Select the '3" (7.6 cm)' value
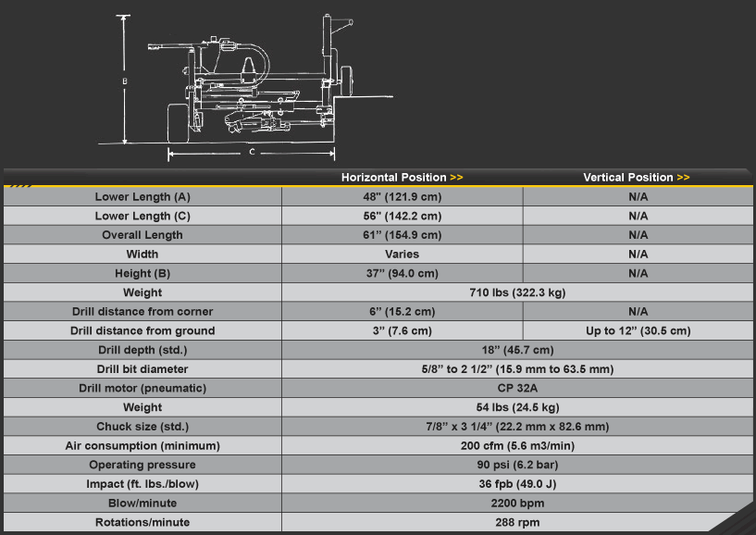The image size is (756, 535). [x=403, y=331]
